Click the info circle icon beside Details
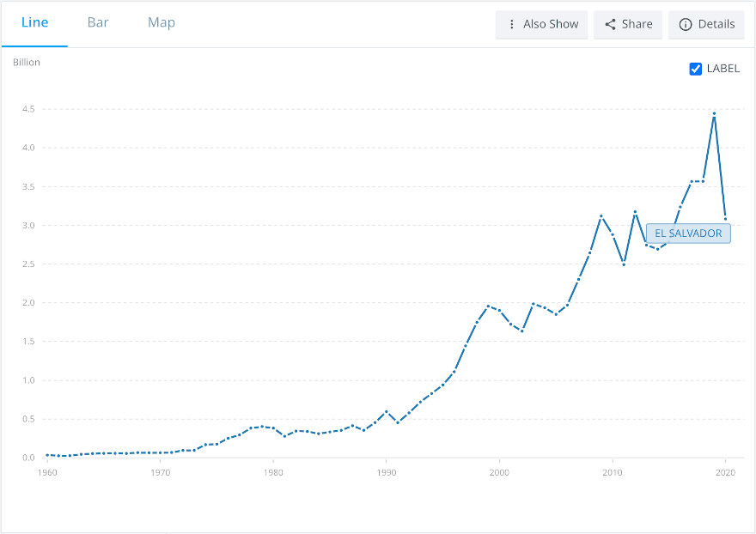 coord(686,24)
